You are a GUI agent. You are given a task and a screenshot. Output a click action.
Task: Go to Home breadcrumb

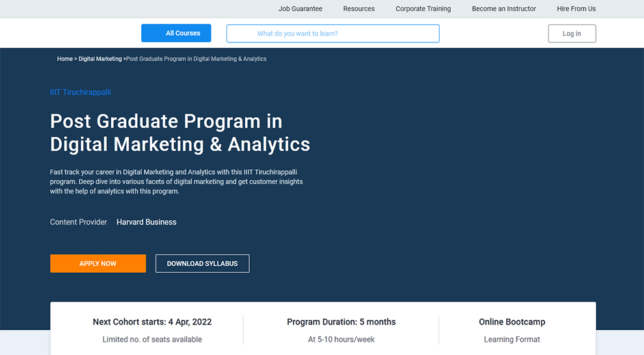click(65, 59)
